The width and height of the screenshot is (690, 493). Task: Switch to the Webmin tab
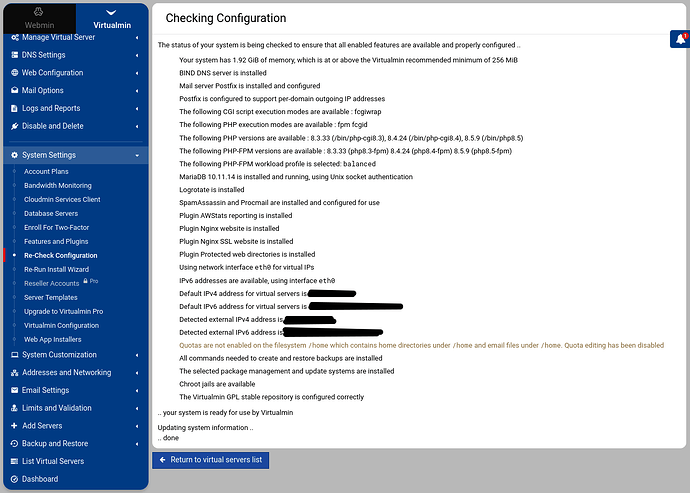(x=39, y=19)
